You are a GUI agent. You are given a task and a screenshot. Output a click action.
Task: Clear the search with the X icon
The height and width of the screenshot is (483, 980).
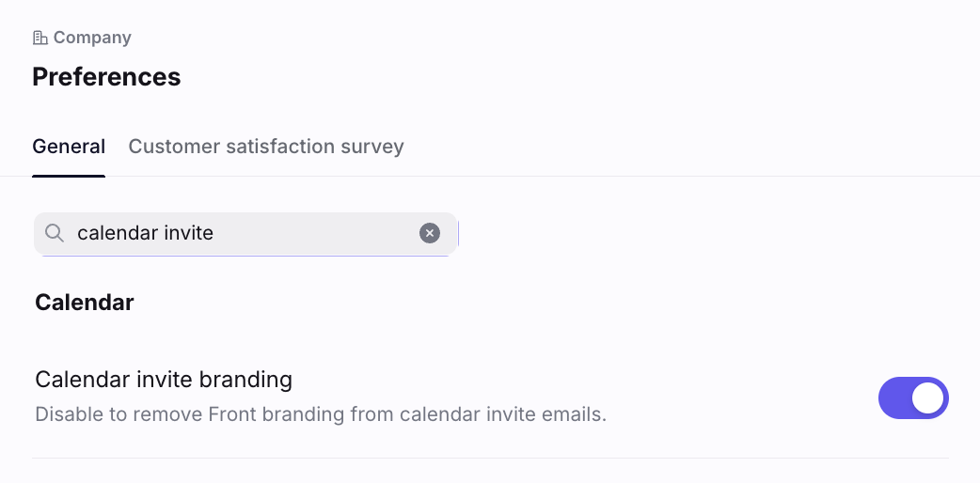(430, 233)
